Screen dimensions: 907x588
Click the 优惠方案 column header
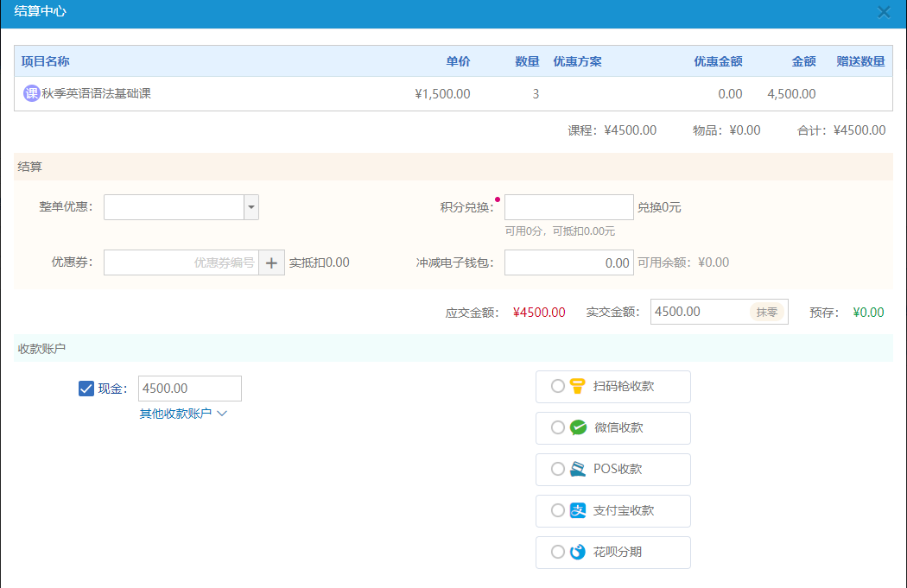click(577, 61)
